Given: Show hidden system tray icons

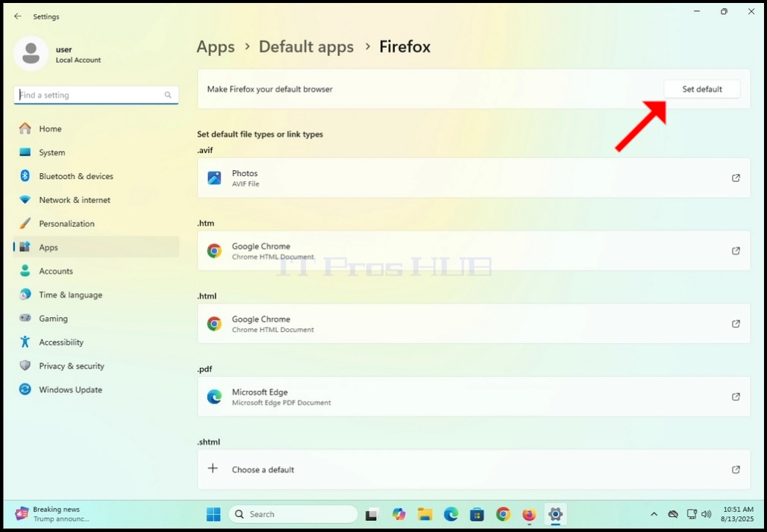Looking at the screenshot, I should [654, 514].
